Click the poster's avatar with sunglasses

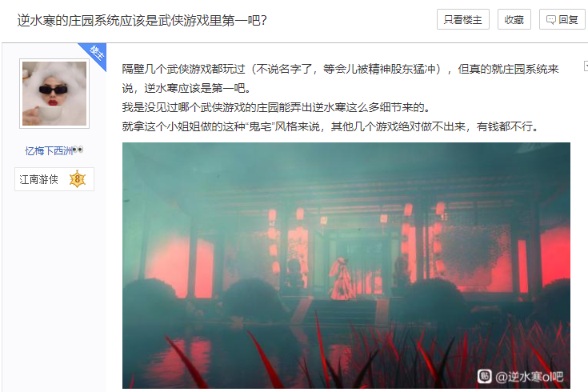coord(54,94)
